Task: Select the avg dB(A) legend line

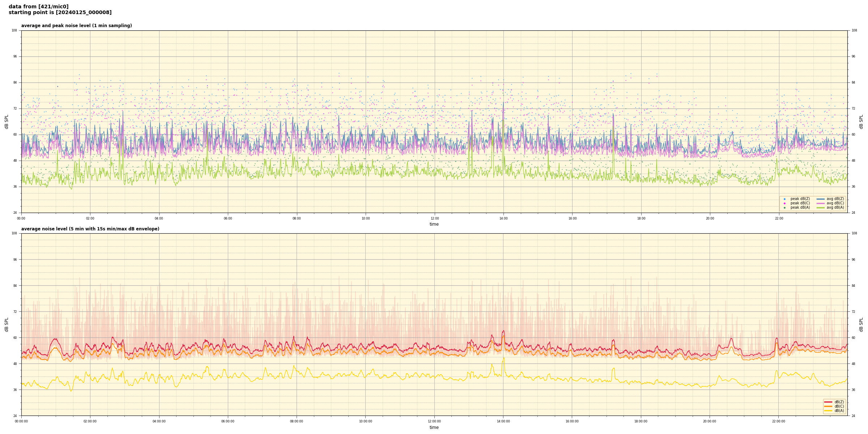Action: coord(821,208)
